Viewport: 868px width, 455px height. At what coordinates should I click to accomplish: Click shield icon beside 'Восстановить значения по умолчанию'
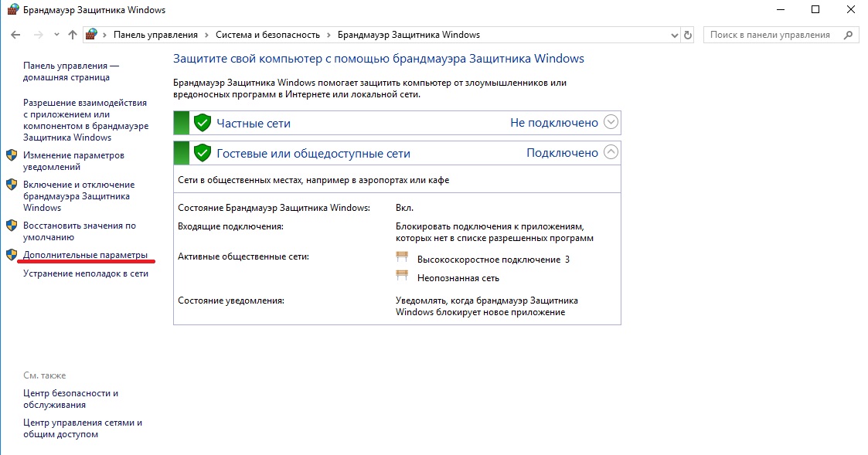pyautogui.click(x=12, y=226)
